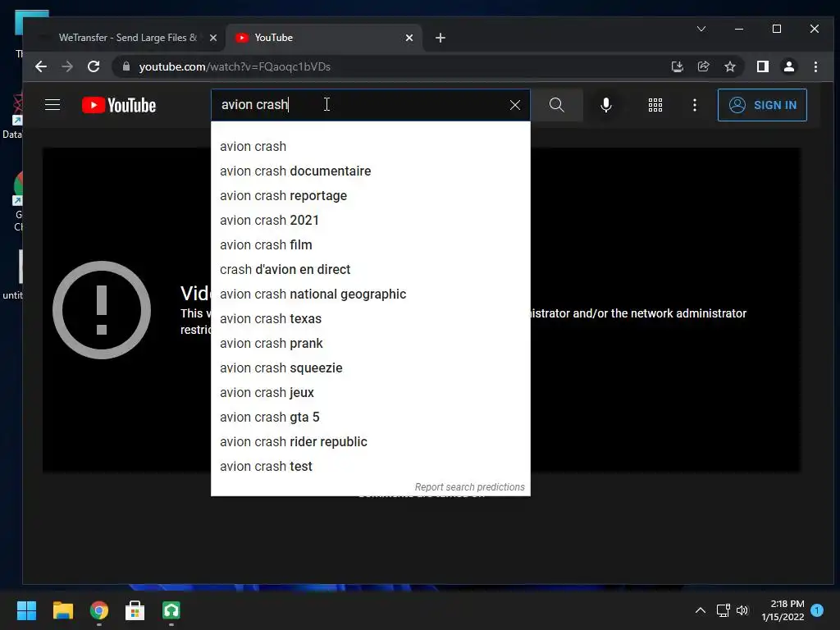The height and width of the screenshot is (630, 840).
Task: Pick 'avion crash texas' suggestion
Action: point(371,319)
